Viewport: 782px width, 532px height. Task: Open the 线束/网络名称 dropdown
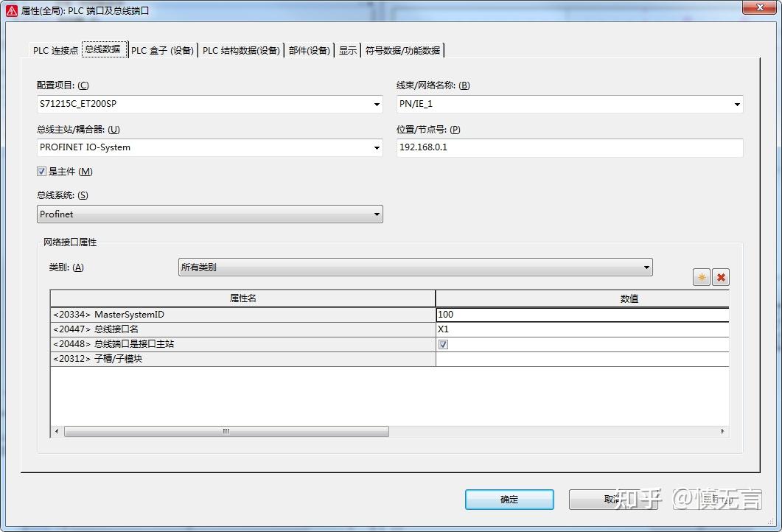tap(736, 104)
